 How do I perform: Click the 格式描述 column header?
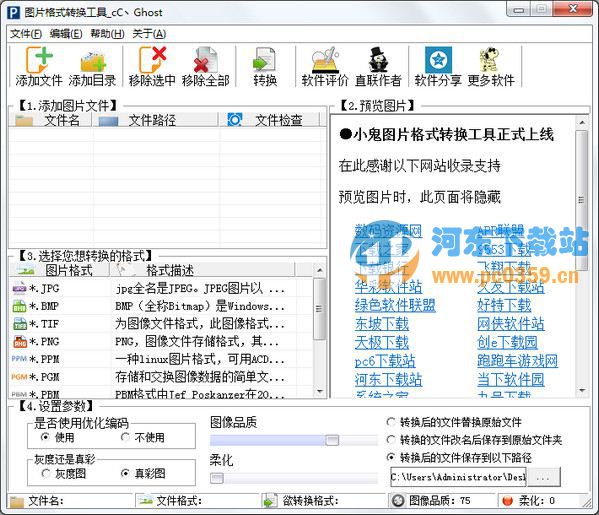[x=202, y=270]
